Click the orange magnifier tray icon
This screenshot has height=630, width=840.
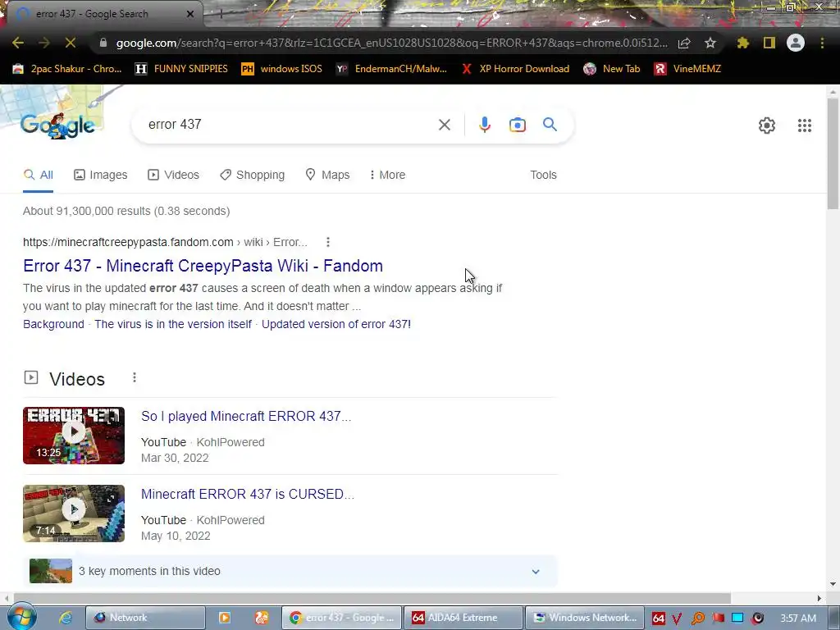[697, 619]
